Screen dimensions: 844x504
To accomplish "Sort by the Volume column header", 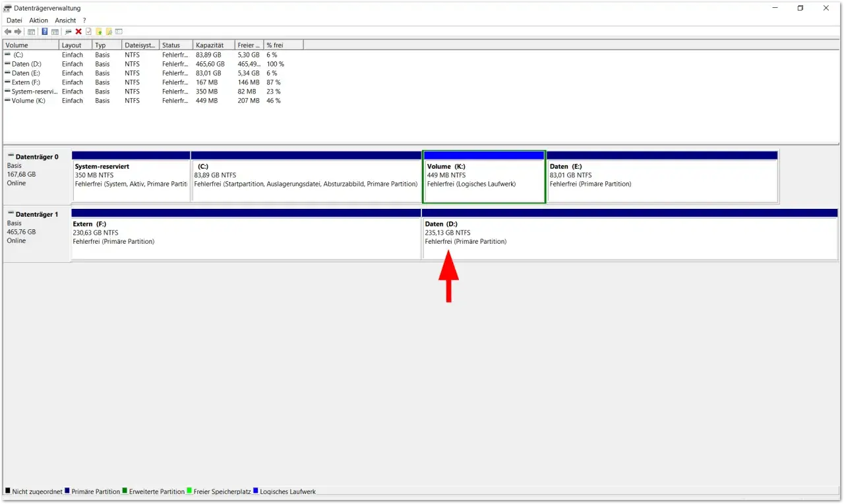I will (x=31, y=45).
